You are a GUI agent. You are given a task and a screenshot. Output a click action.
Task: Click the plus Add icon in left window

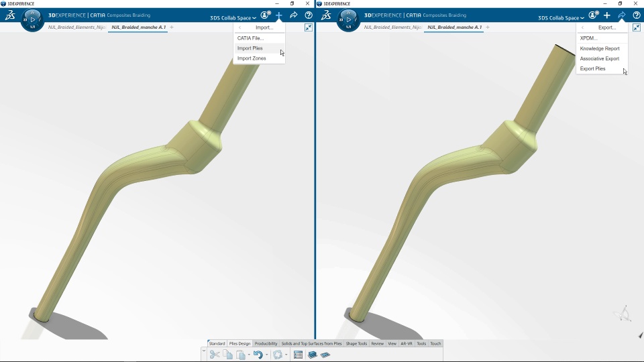tap(279, 15)
